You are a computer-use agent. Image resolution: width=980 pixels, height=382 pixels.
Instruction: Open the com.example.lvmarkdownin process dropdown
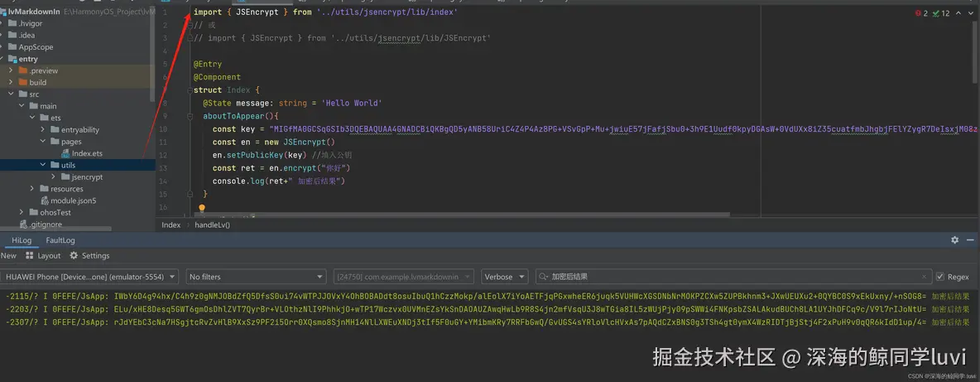[x=405, y=276]
